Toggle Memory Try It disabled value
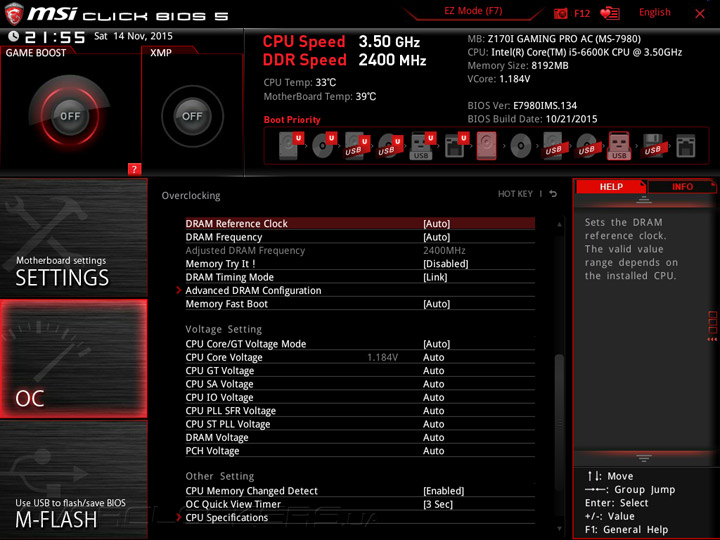 445,264
